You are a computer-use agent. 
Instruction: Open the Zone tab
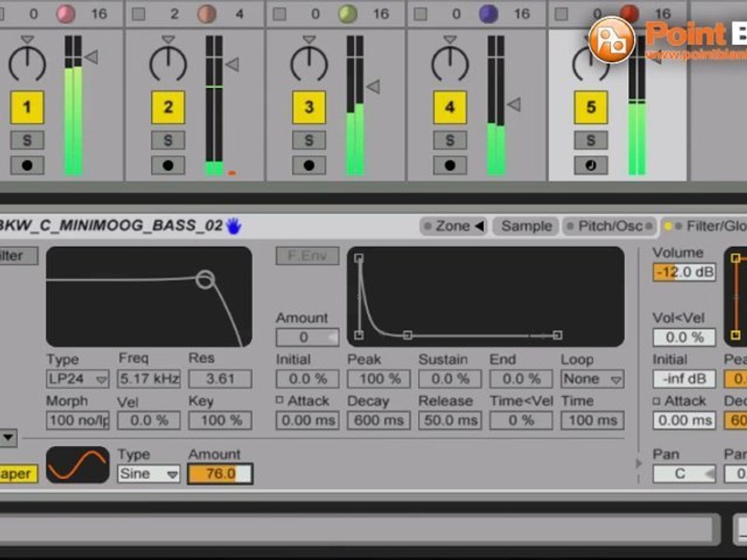[x=454, y=226]
